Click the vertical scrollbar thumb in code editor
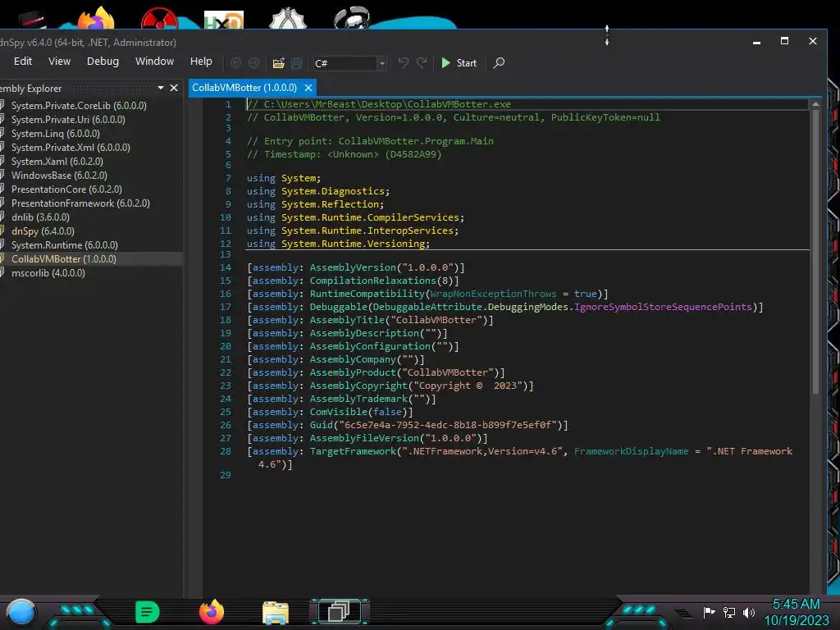Screen dimensions: 840x630 click(815, 252)
